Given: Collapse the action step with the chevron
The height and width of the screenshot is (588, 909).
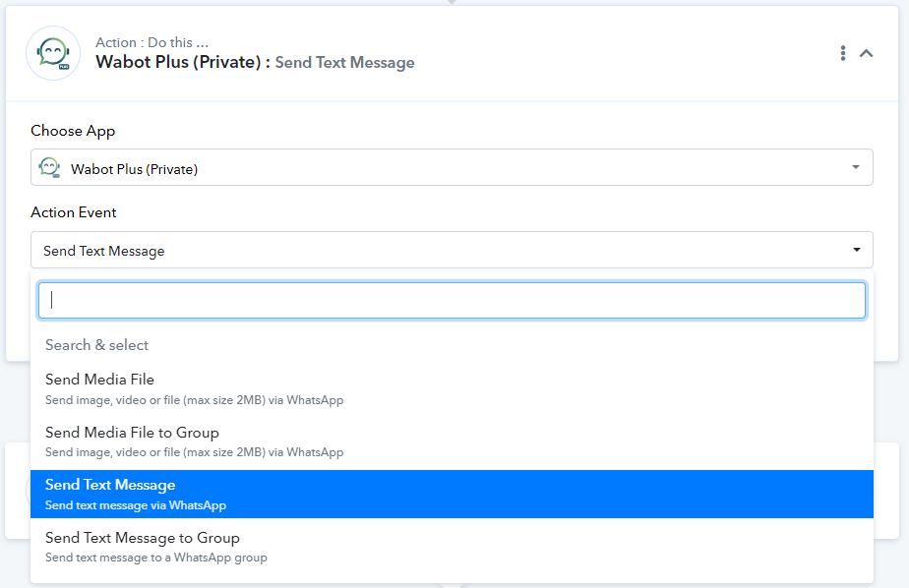Looking at the screenshot, I should 866,53.
